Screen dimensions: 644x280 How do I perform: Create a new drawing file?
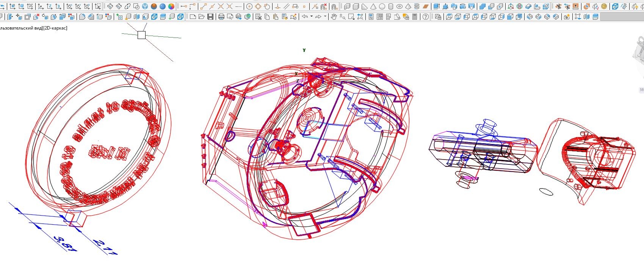[x=193, y=17]
